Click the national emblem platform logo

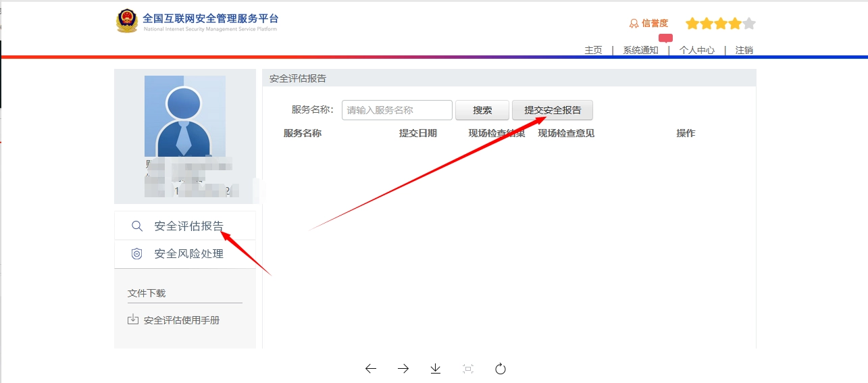(x=126, y=20)
